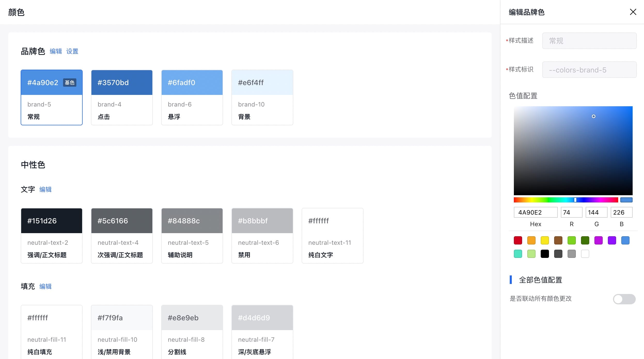Click 编辑 link next to 品牌色
Image resolution: width=644 pixels, height=359 pixels.
click(x=56, y=51)
